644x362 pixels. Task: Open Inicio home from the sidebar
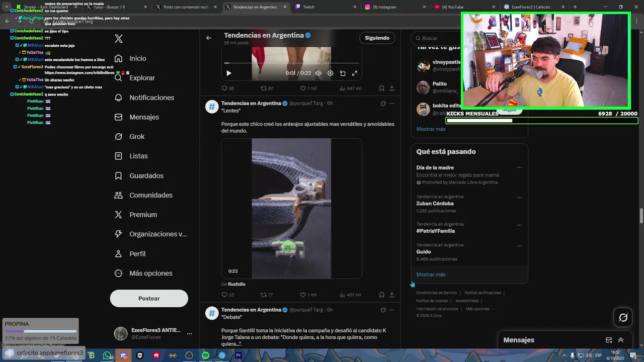(x=130, y=58)
